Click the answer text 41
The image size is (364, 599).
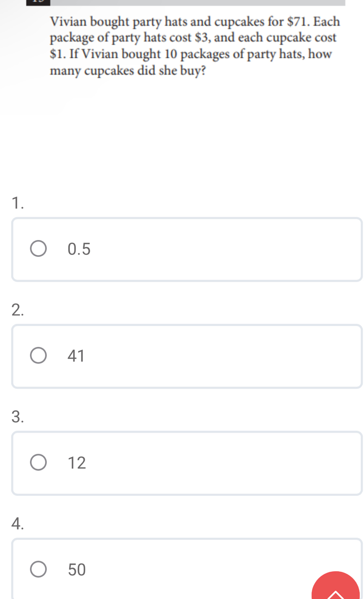point(76,356)
